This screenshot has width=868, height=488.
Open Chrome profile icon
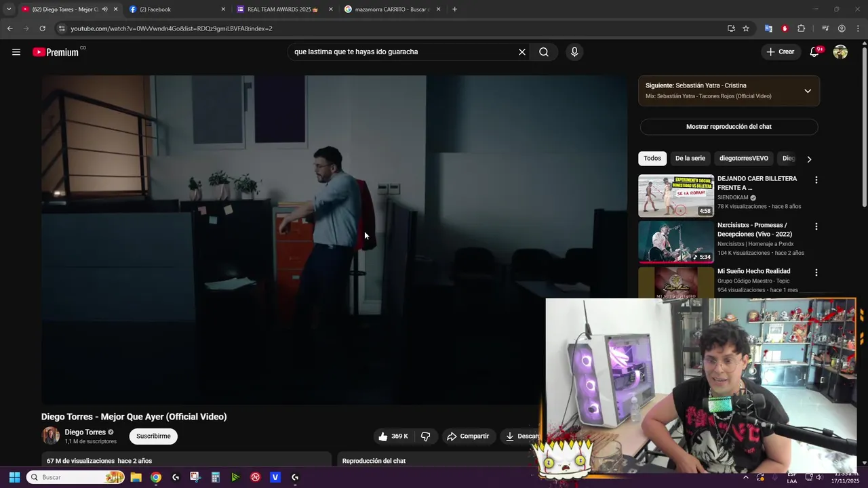coord(842,28)
